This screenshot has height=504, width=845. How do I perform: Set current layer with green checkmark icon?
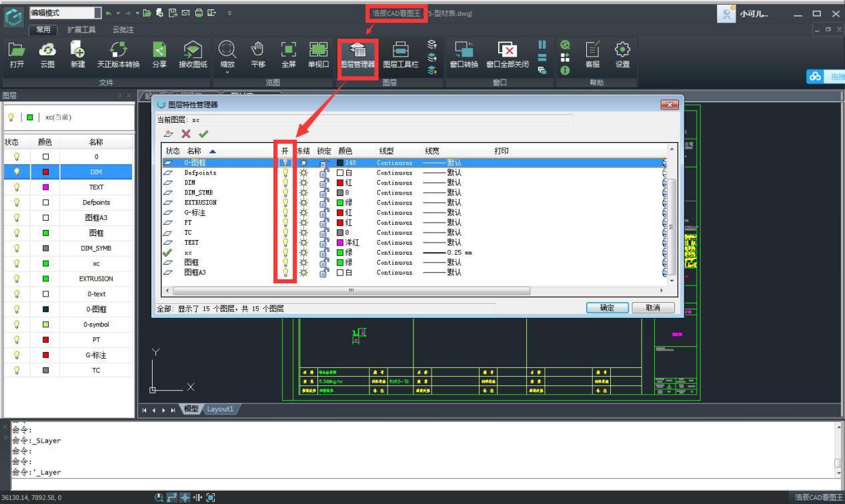(203, 133)
